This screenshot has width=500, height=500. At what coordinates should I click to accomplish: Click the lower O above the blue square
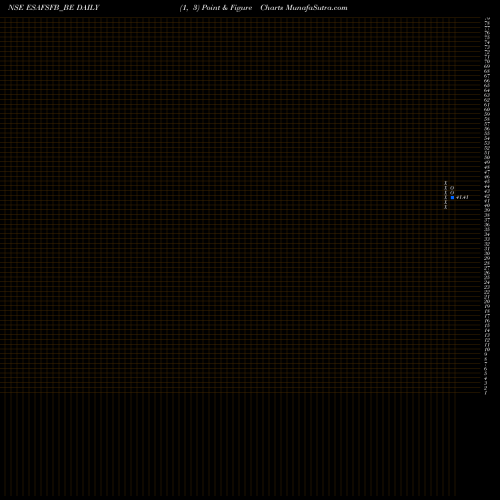[x=452, y=193]
